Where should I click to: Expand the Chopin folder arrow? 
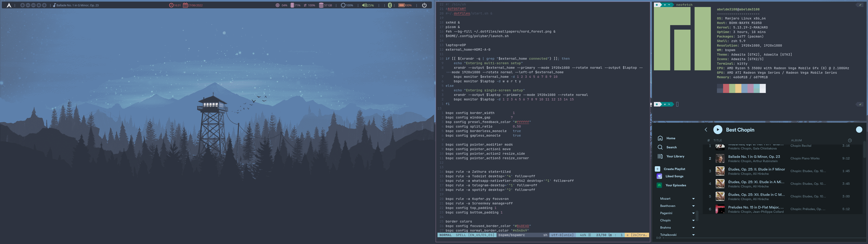[x=693, y=220]
